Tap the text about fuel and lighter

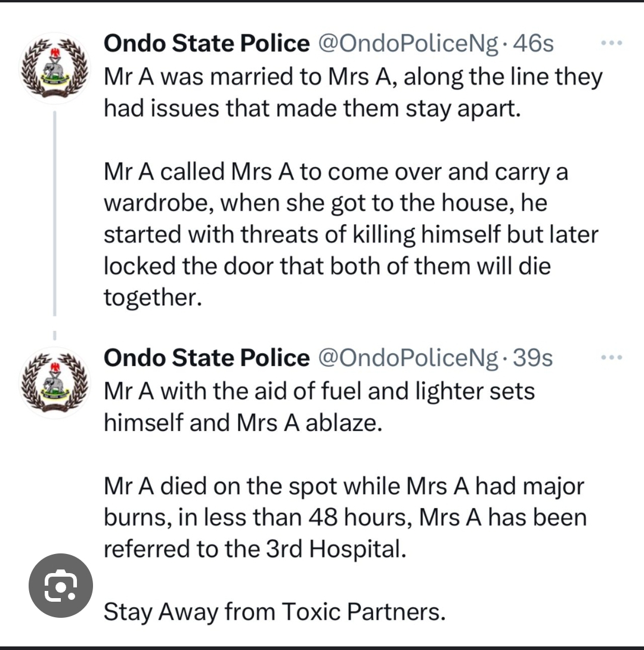pyautogui.click(x=319, y=407)
